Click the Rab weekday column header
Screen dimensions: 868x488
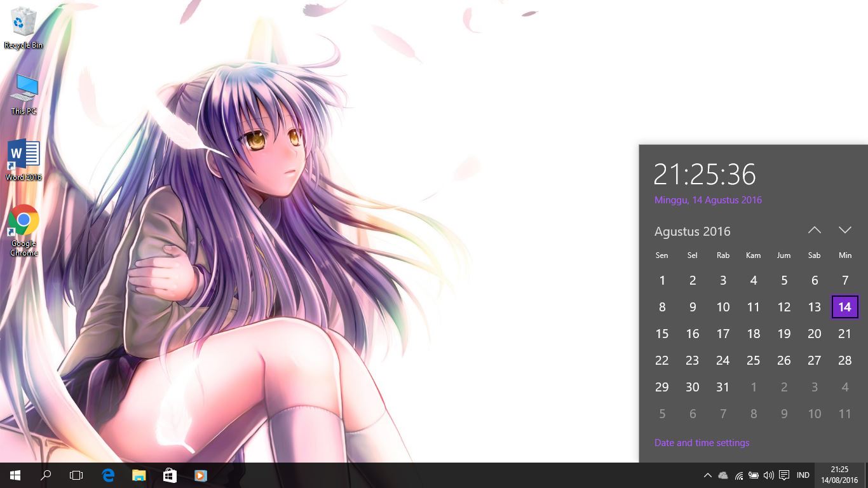pos(723,255)
